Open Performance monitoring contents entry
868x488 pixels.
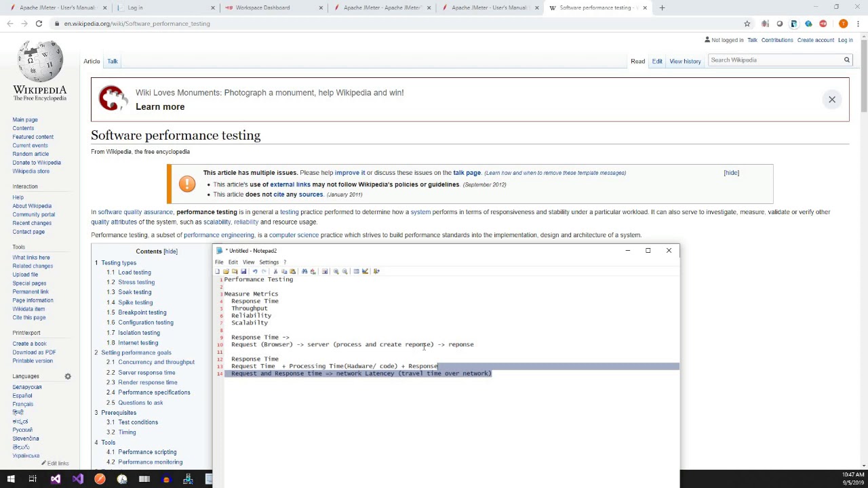(151, 462)
